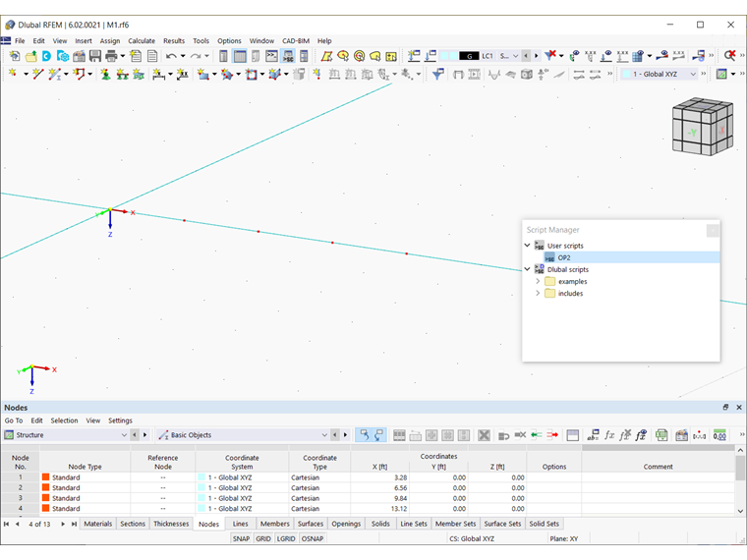Toggle SNAP in the status bar
The image size is (747, 560).
tap(241, 538)
